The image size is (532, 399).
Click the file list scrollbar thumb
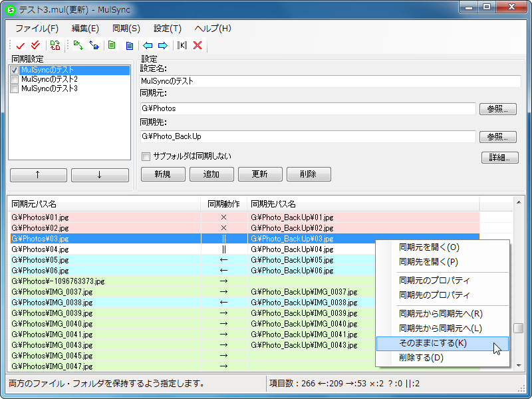click(518, 328)
